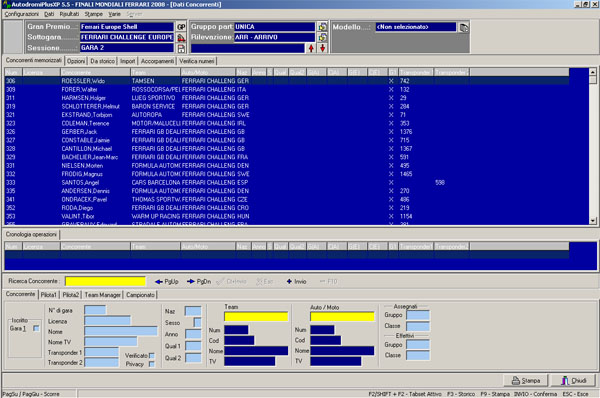Click transponder value 1376 in GERBER,Jack row

click(406, 132)
